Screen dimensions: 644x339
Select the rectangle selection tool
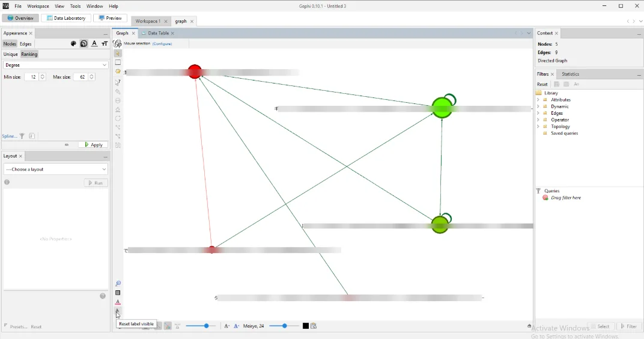point(118,63)
